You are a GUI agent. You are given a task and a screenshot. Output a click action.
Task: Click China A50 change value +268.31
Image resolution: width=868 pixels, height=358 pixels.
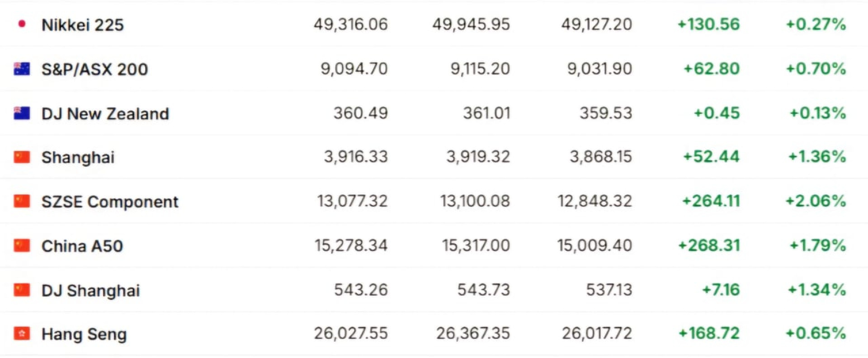(x=709, y=245)
